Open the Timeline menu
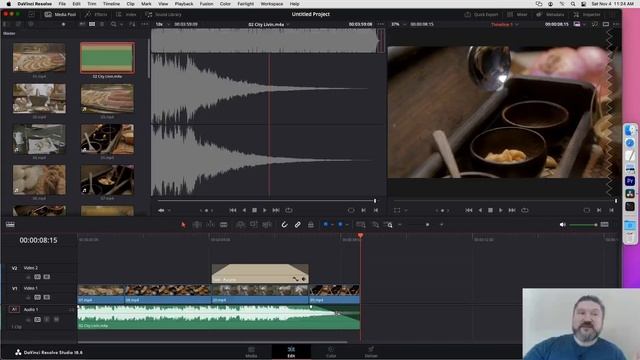The image size is (640, 360). (x=111, y=4)
